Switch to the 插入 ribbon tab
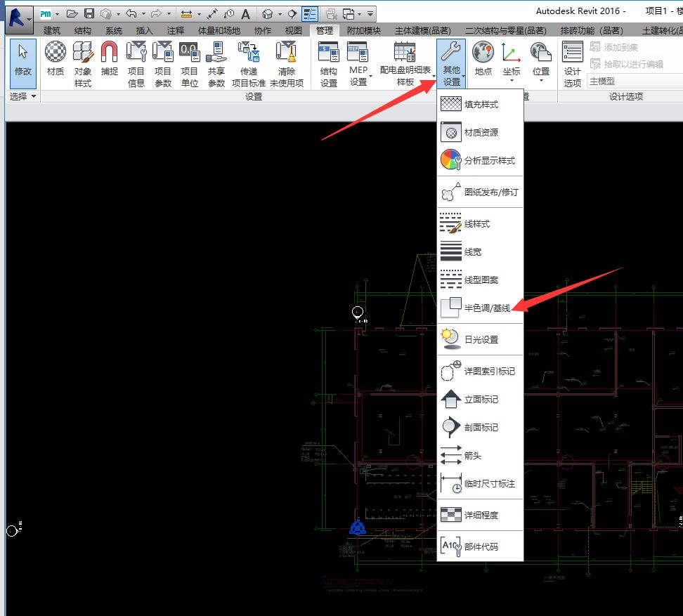 145,30
